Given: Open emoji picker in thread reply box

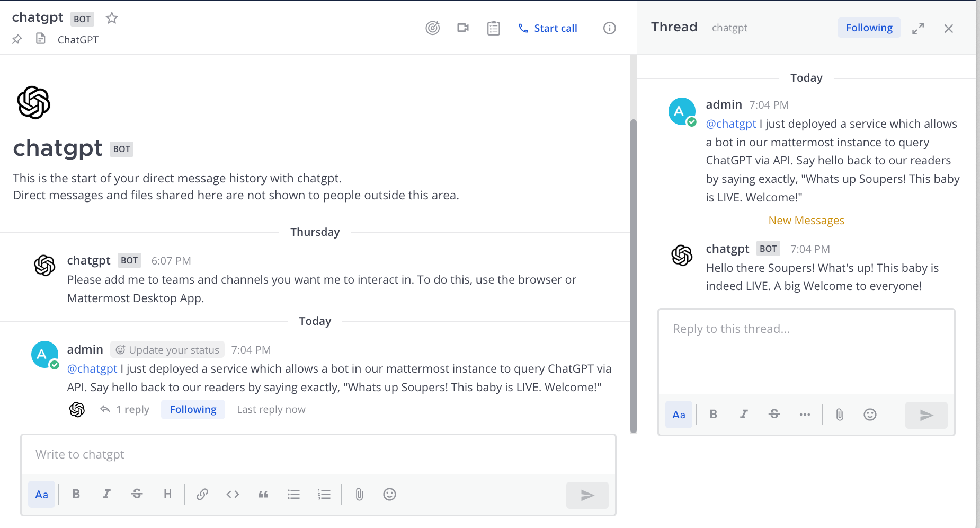Looking at the screenshot, I should 870,415.
